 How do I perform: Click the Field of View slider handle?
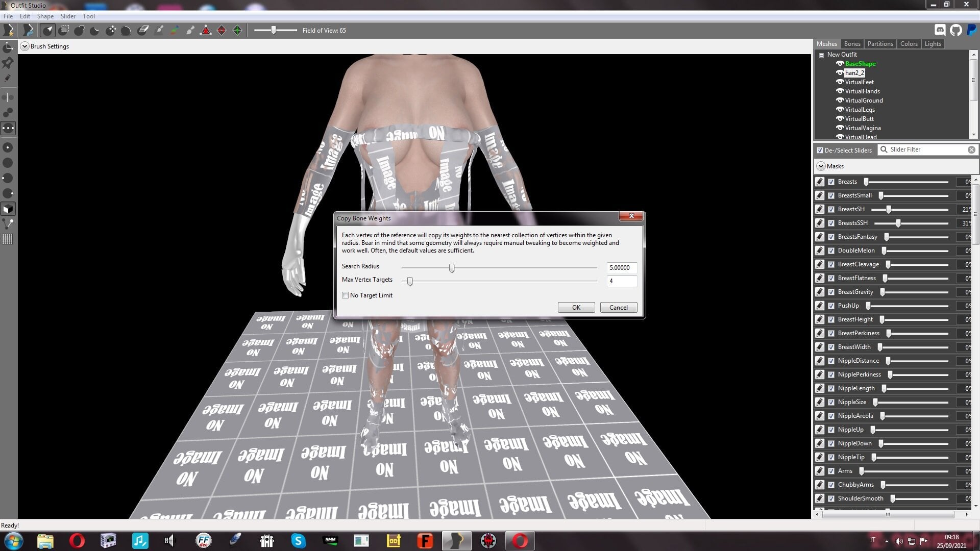point(274,31)
